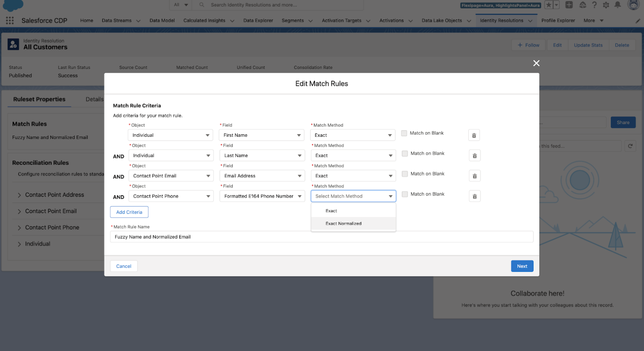Open the Setup gear icon
644x351 pixels.
coord(606,5)
